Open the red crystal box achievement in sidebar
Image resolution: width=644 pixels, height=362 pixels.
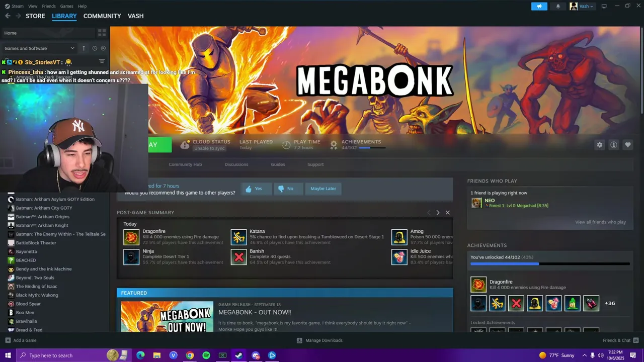point(592,303)
